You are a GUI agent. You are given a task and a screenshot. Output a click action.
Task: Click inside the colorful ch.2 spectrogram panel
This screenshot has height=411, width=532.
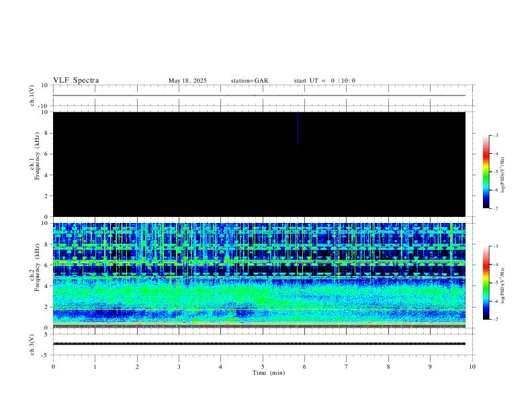tap(259, 275)
